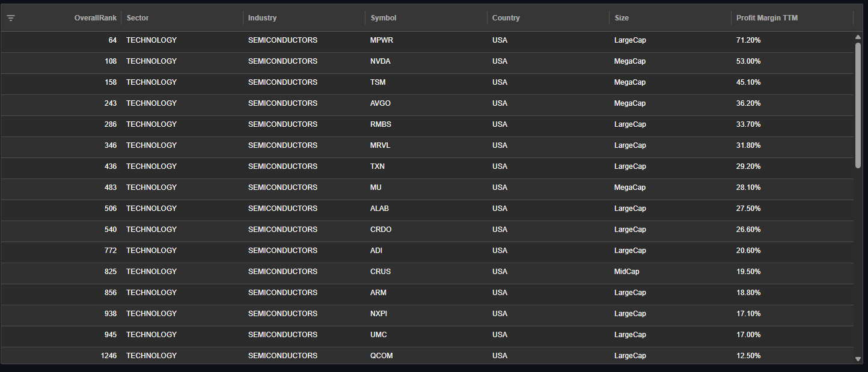Sort by Profit Margin TTM header
868x372 pixels.
(x=767, y=18)
